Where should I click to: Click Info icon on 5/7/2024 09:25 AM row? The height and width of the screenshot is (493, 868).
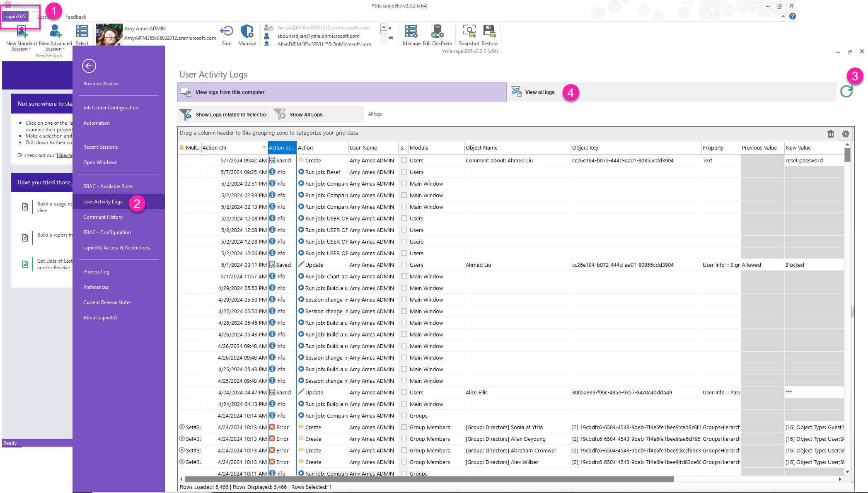(x=272, y=172)
